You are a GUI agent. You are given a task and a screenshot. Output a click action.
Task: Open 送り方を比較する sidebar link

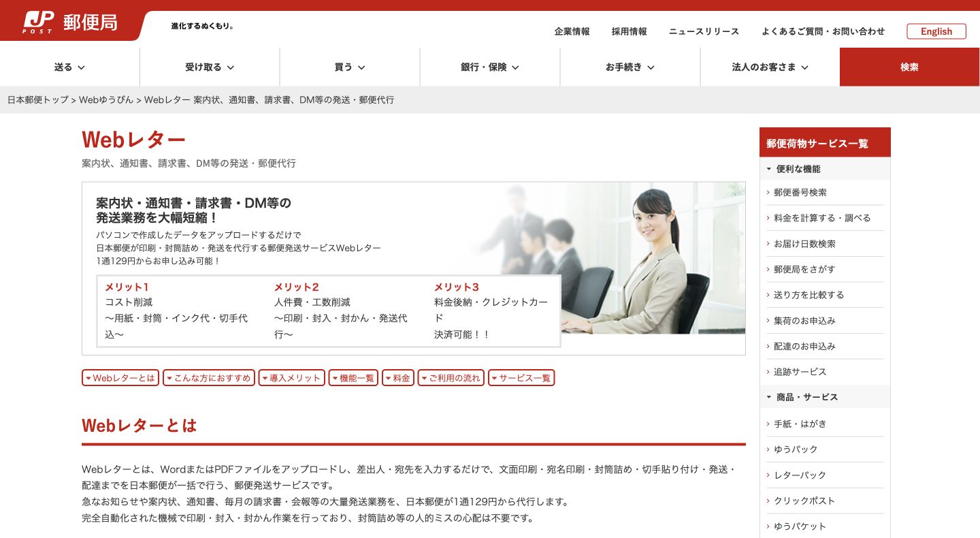coord(809,295)
